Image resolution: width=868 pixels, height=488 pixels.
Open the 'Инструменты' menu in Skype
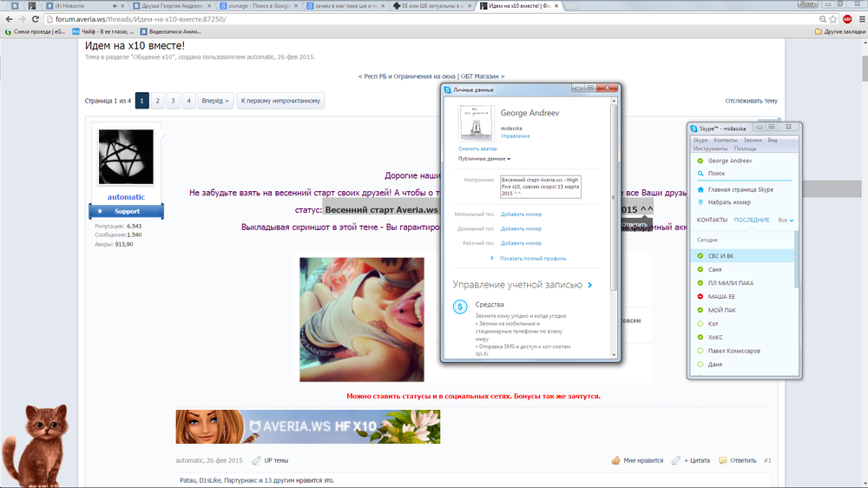(710, 148)
